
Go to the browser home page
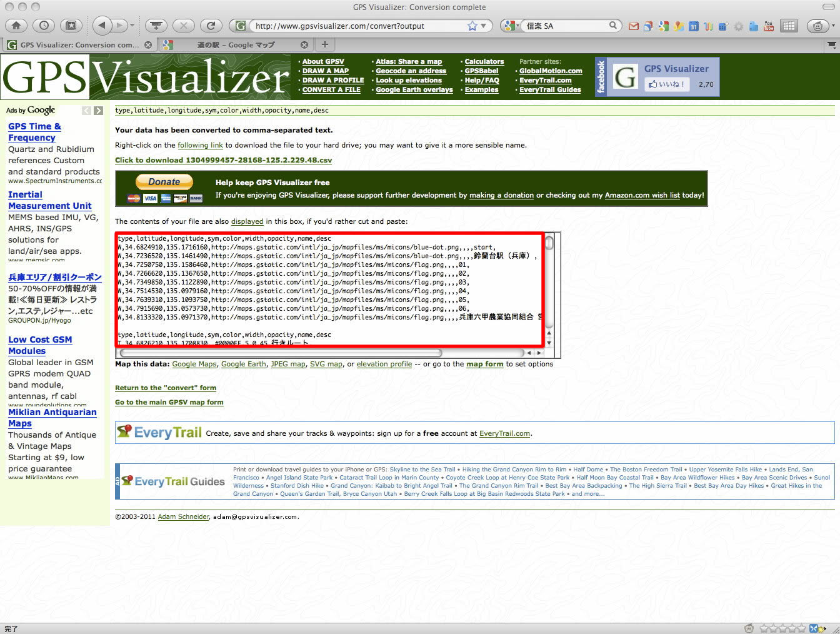click(16, 26)
